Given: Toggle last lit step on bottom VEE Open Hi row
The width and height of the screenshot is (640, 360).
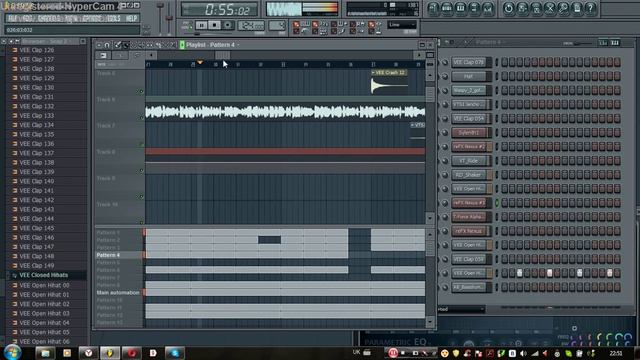Looking at the screenshot, I should point(610,273).
